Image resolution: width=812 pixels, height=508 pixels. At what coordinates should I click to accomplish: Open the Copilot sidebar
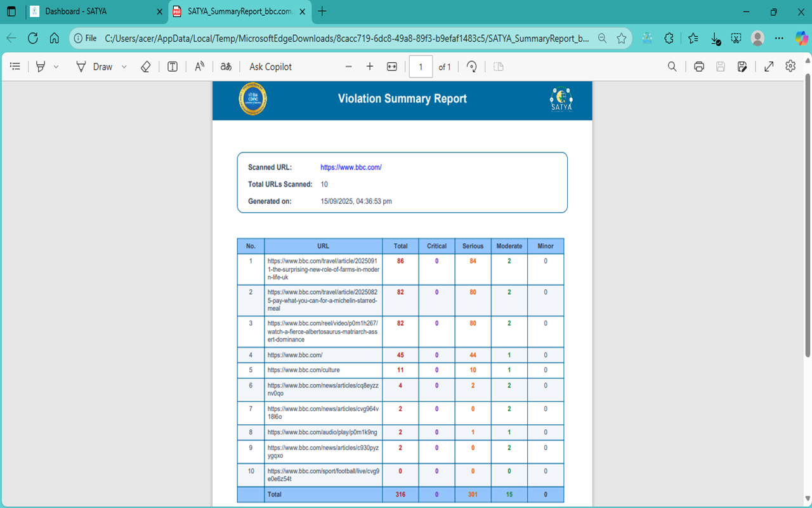pyautogui.click(x=801, y=38)
